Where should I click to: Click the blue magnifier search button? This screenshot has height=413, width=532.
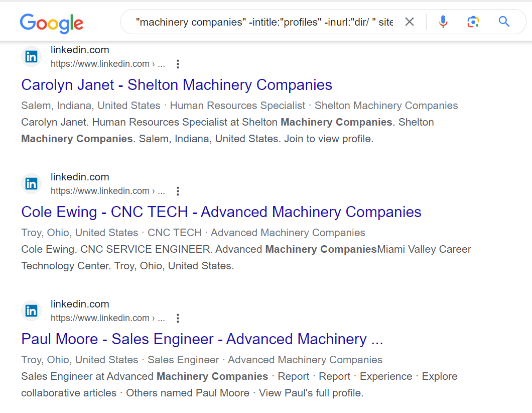[x=504, y=22]
